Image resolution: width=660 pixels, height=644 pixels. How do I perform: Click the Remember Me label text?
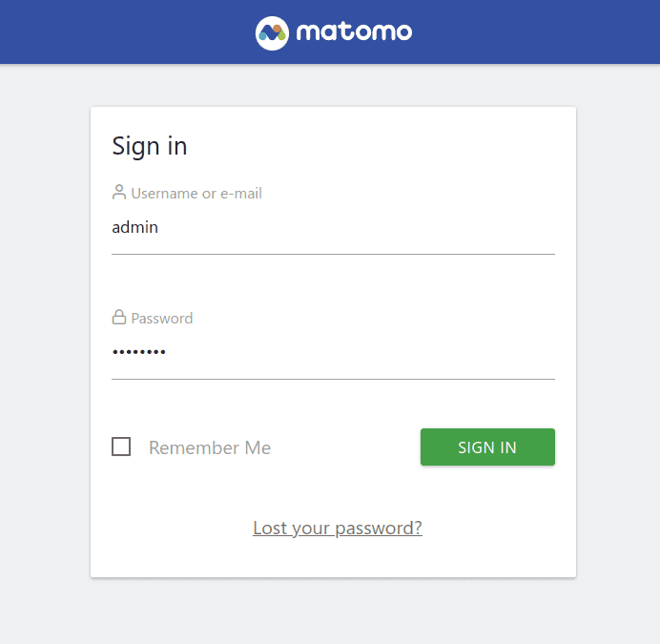210,447
